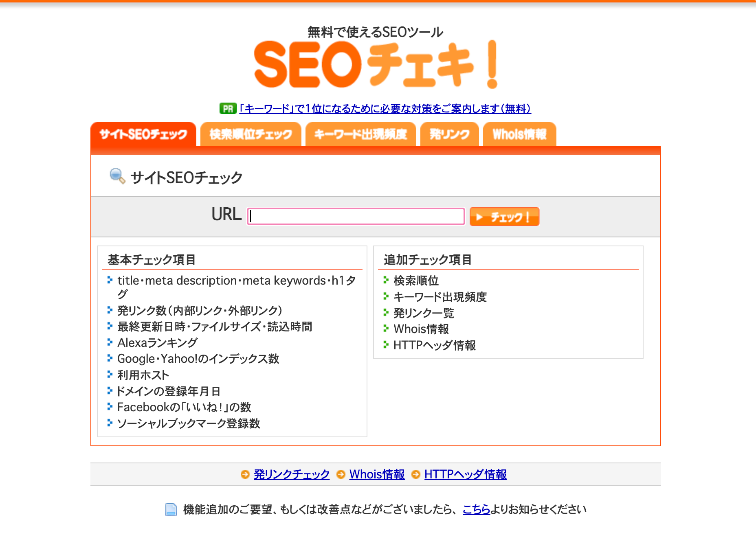Click the SEOチェキ! logo
This screenshot has width=756, height=535.
tap(376, 64)
